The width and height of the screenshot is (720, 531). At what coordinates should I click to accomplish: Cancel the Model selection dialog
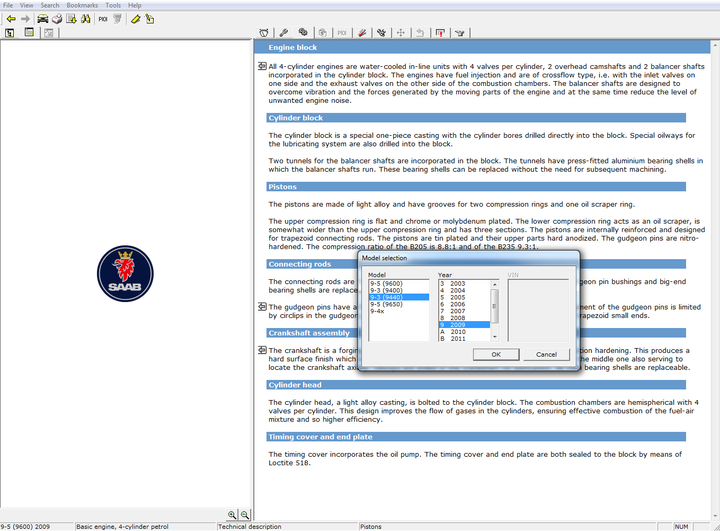(546, 354)
